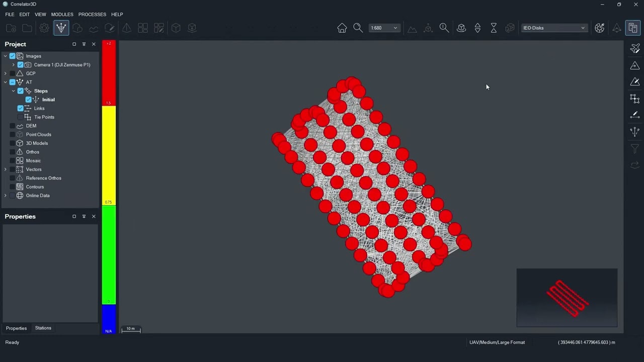Image resolution: width=644 pixels, height=362 pixels.
Task: Toggle the side panels layout icon
Action: (633, 28)
